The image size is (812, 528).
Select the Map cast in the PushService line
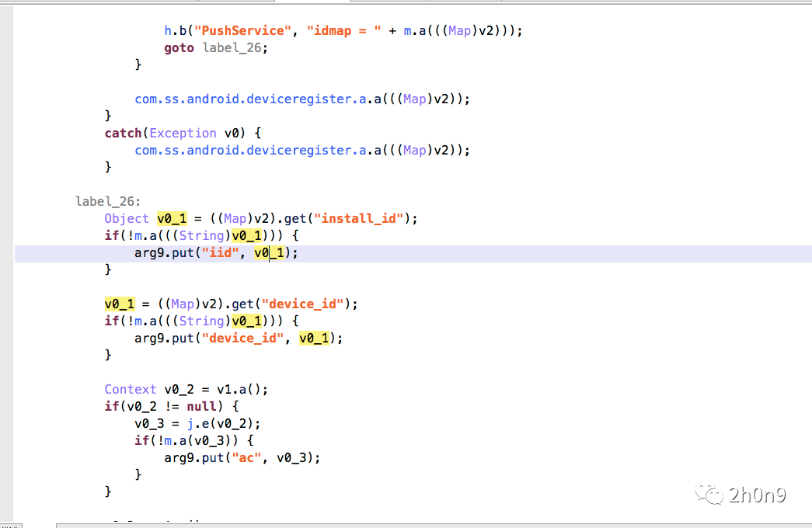[459, 30]
